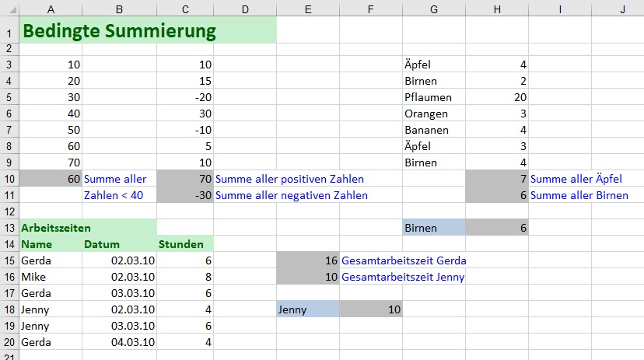Click the gray cell containing 16
644x360 pixels.
pyautogui.click(x=307, y=260)
